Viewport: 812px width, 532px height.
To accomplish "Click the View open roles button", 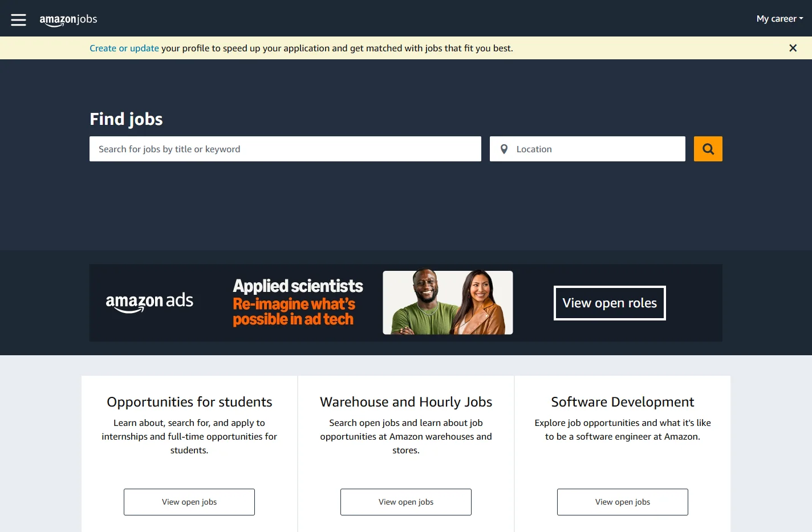I will coord(610,303).
